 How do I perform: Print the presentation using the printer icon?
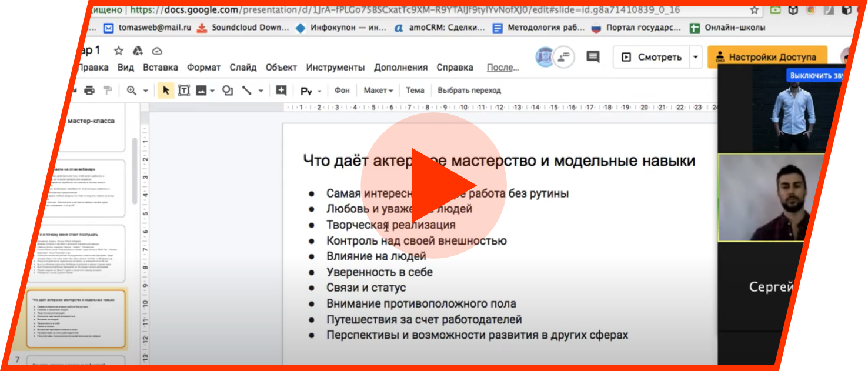tap(89, 91)
